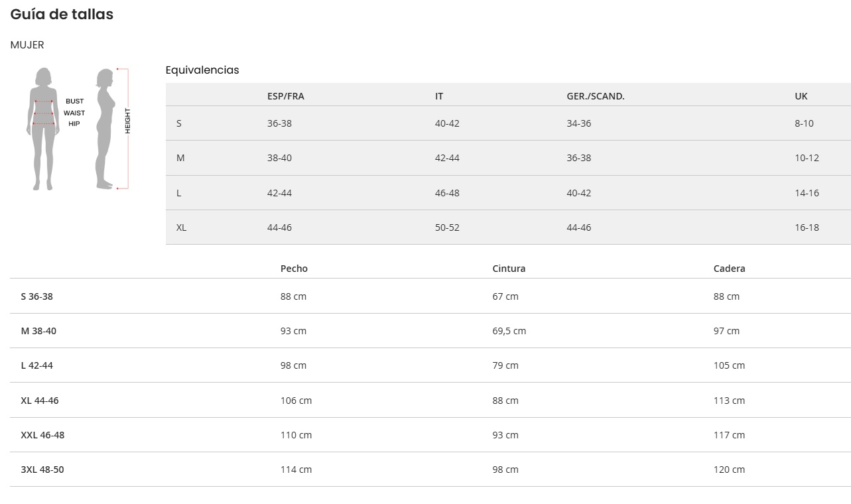Click the 3XL 48-50 row label

coord(42,470)
